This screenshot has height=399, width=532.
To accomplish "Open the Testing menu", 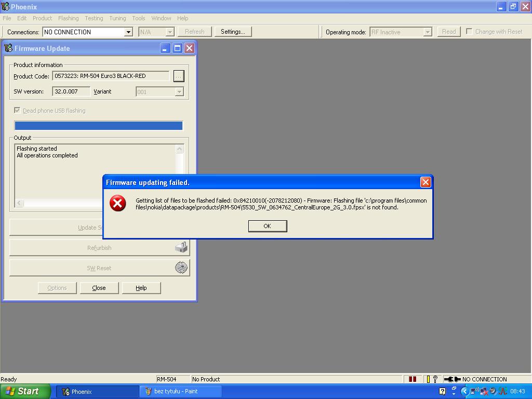I will click(x=94, y=18).
